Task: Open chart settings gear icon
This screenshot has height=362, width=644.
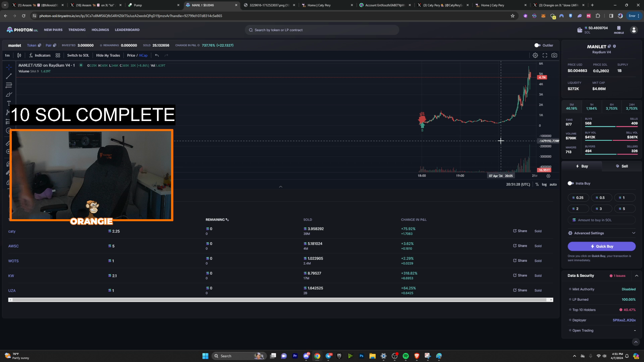Action: click(535, 55)
